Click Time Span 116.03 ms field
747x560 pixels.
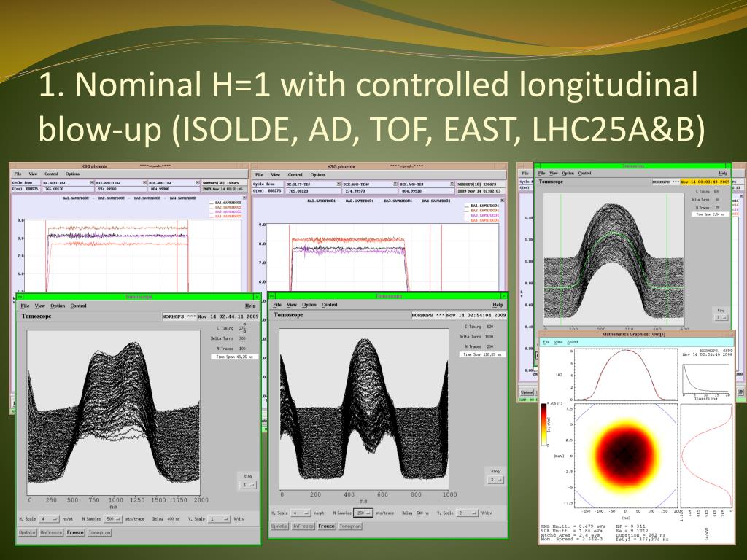pos(483,354)
